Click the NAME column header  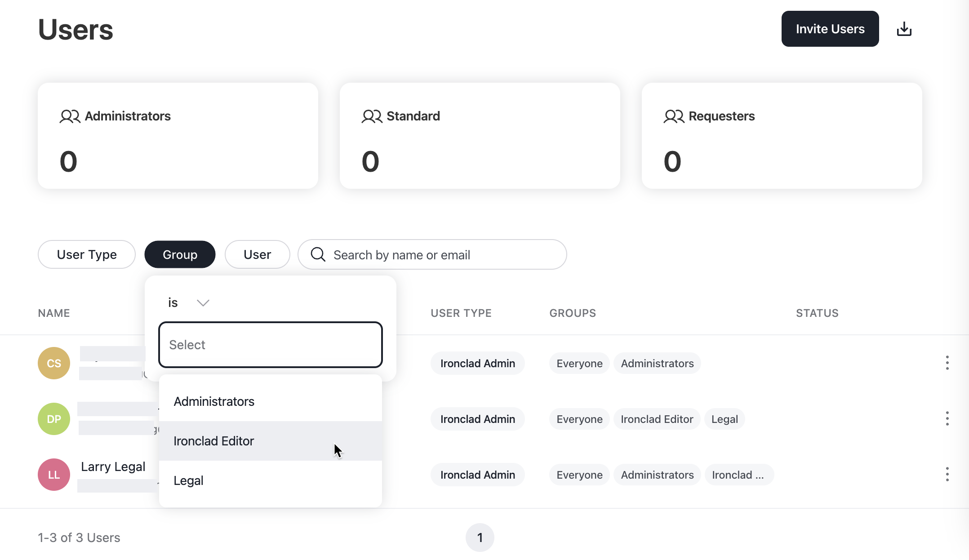tap(54, 313)
